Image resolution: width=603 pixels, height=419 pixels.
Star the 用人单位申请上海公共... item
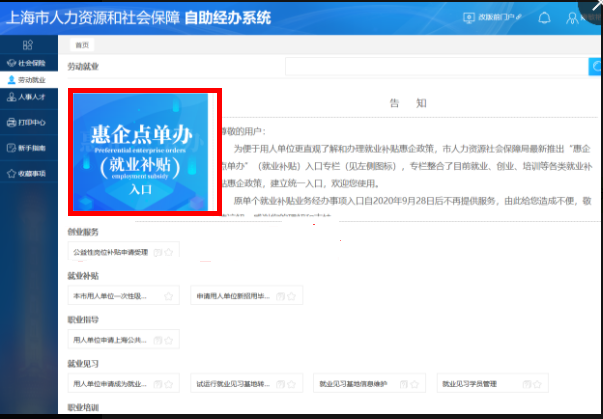169,340
